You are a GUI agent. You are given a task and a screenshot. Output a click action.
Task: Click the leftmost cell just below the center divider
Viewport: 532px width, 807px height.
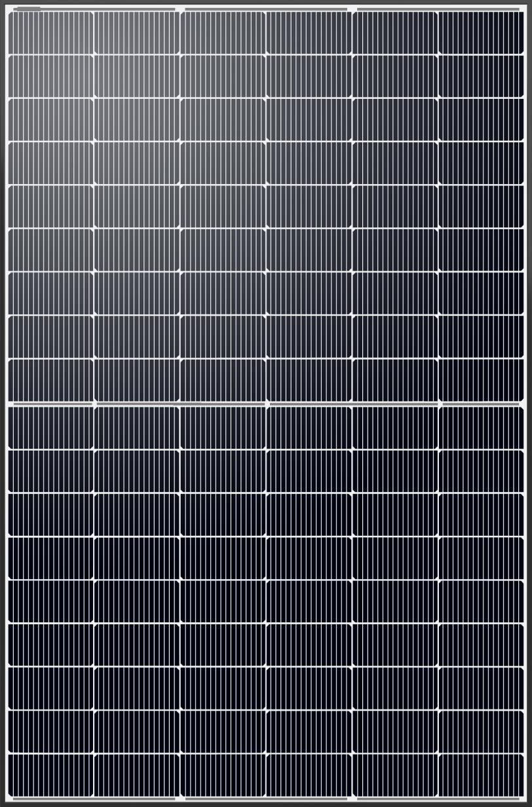tap(50, 427)
